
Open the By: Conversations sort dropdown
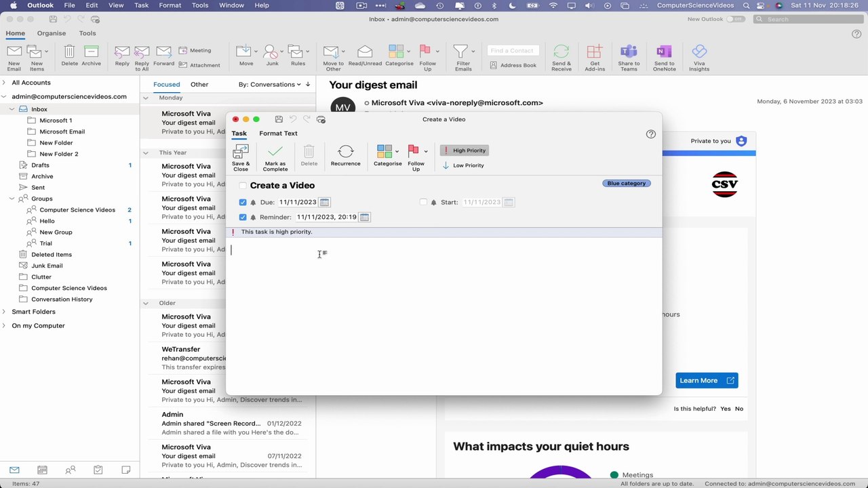pos(269,85)
